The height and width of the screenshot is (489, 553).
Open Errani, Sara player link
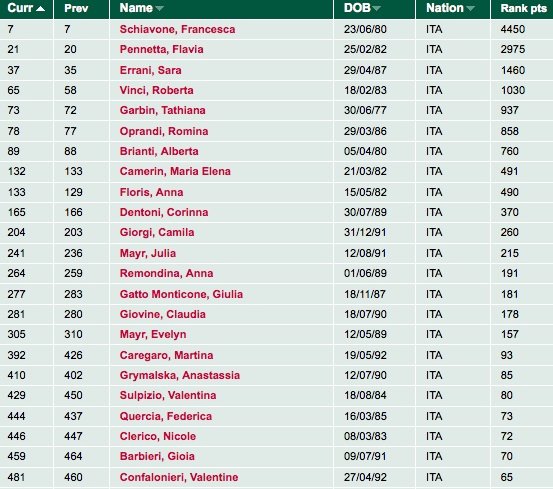[x=151, y=70]
